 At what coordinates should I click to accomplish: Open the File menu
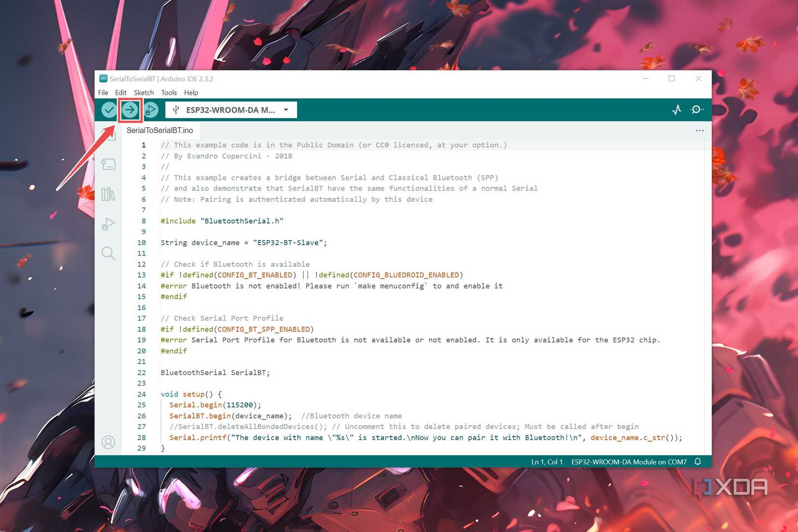coord(103,92)
